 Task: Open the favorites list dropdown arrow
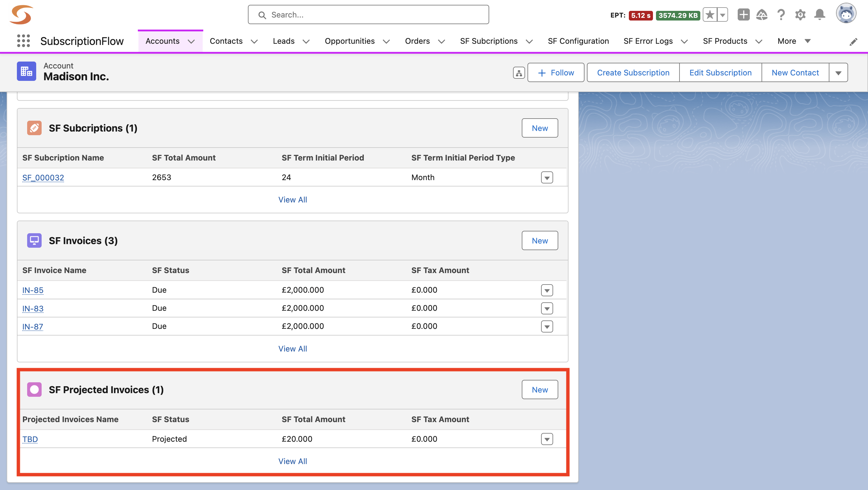click(x=722, y=15)
